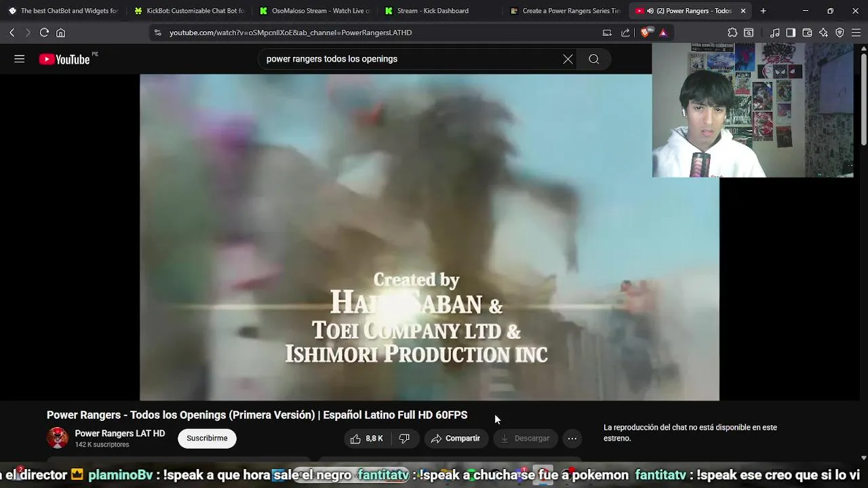Image resolution: width=868 pixels, height=488 pixels.
Task: Go back with browser back arrow
Action: [x=12, y=33]
